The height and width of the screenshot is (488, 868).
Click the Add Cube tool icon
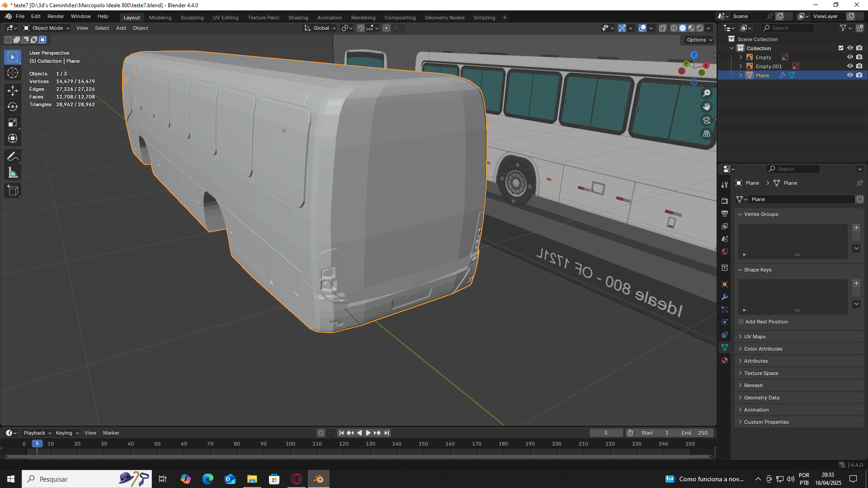click(x=13, y=191)
